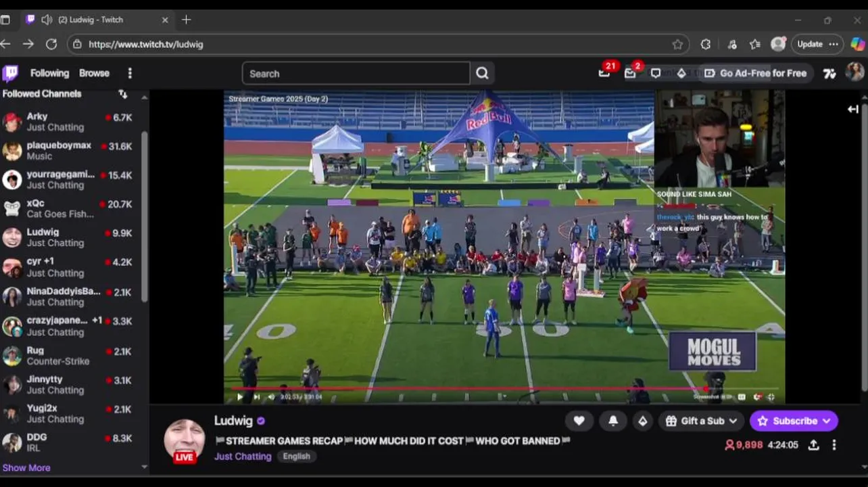868x487 pixels.
Task: Open the notifications inbox with 2 badge
Action: coord(630,73)
